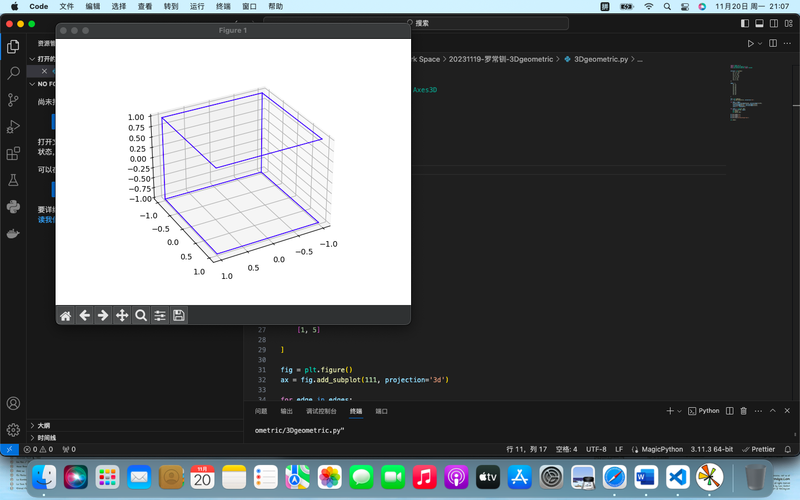800x500 pixels.
Task: Toggle the primary side bar visibility
Action: pyautogui.click(x=745, y=23)
